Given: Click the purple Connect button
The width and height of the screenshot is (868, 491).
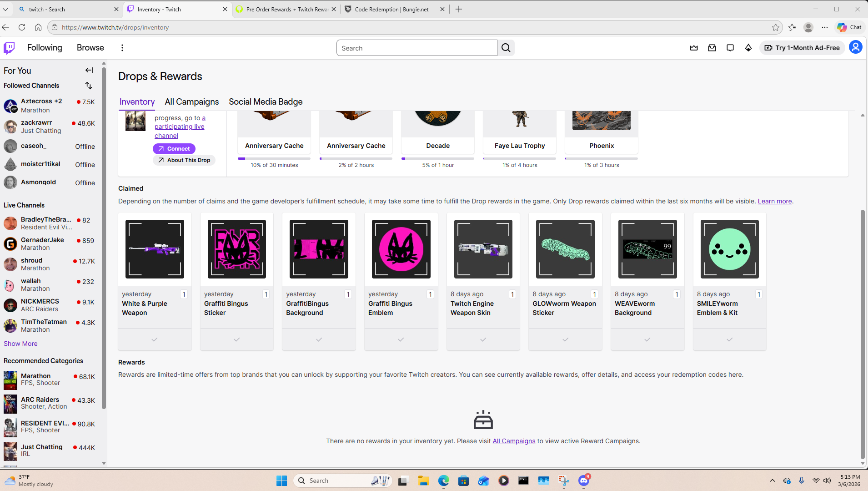Looking at the screenshot, I should coord(174,149).
